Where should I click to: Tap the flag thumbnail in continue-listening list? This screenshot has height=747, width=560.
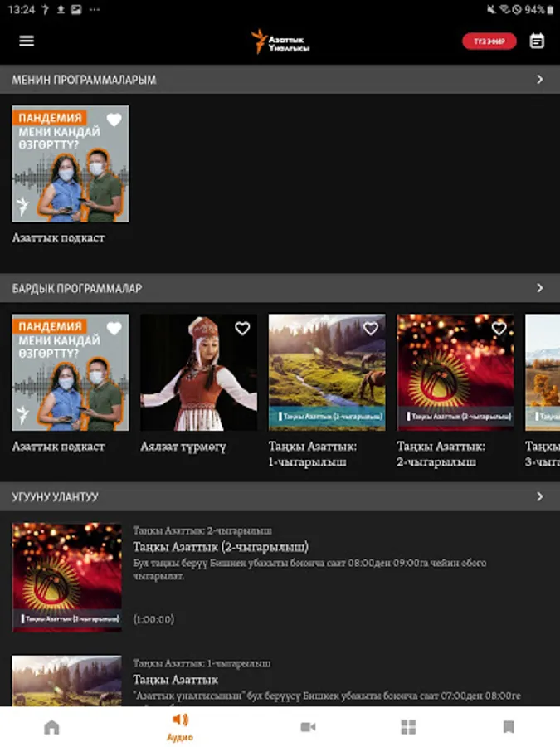[x=66, y=578]
